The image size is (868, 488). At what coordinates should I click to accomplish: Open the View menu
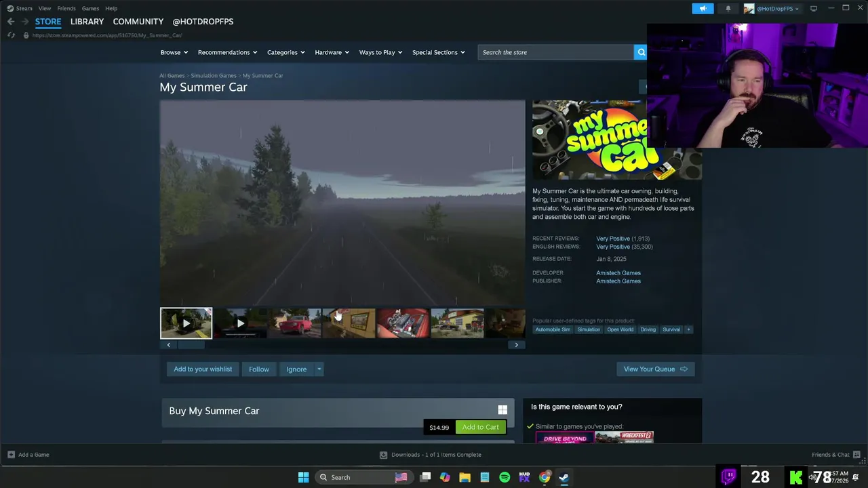pos(45,8)
